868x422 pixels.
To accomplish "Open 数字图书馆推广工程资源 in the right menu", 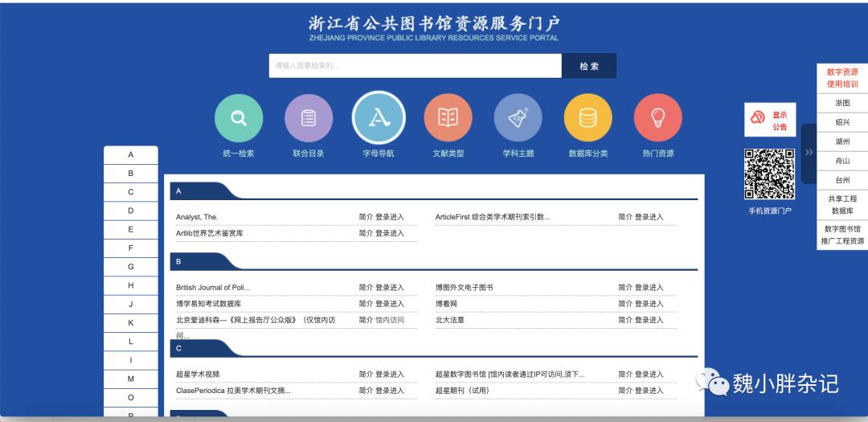I will pyautogui.click(x=842, y=236).
